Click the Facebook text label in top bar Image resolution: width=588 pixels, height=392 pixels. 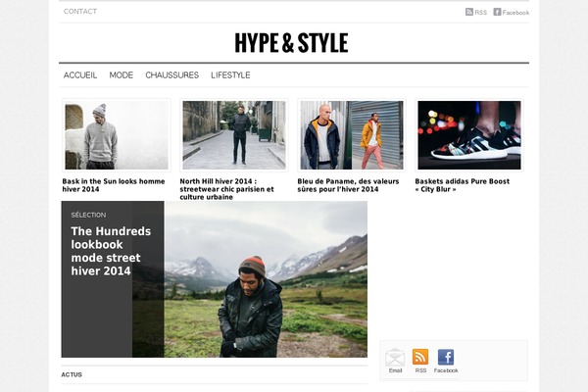[516, 13]
